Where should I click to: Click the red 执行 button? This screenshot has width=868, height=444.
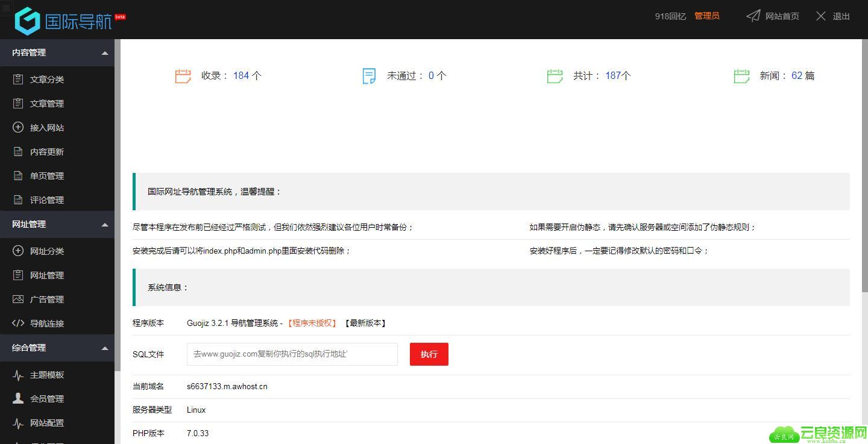[x=429, y=354]
